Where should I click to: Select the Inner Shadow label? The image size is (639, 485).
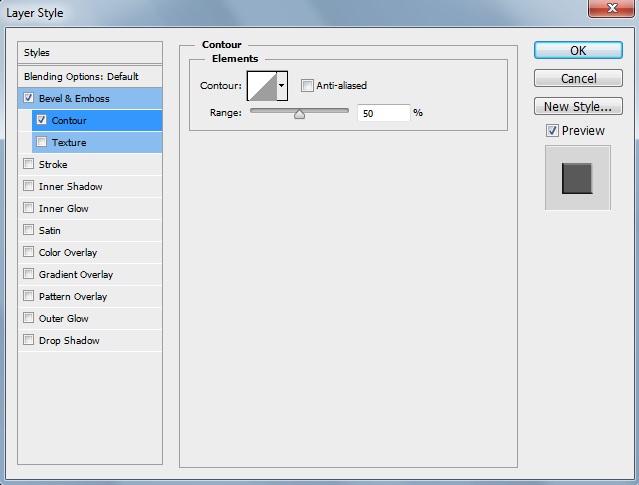pyautogui.click(x=71, y=187)
